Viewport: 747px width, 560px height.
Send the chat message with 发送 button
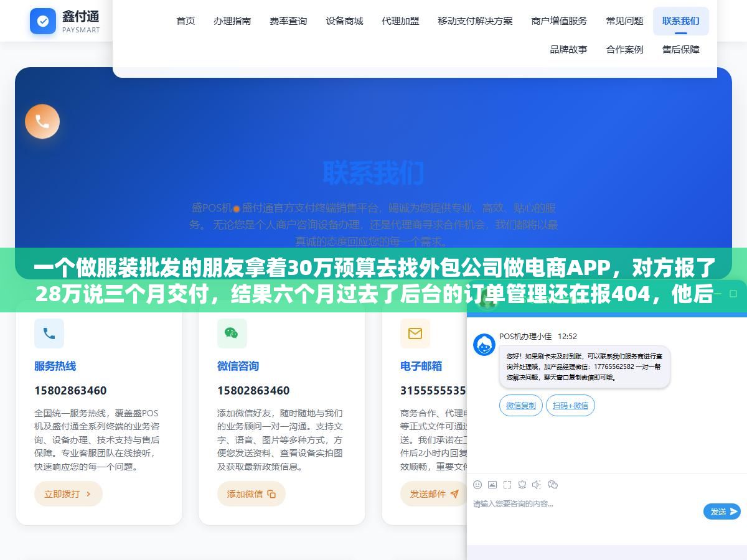click(x=721, y=511)
